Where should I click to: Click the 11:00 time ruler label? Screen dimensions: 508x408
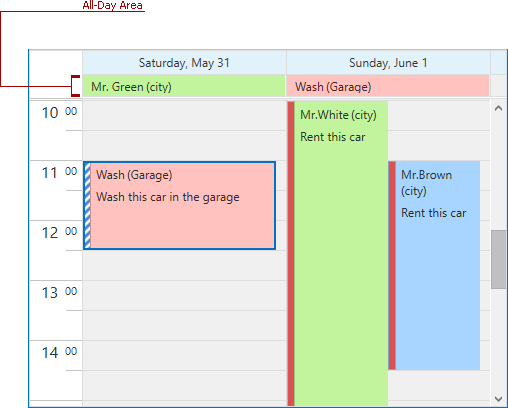click(x=59, y=173)
